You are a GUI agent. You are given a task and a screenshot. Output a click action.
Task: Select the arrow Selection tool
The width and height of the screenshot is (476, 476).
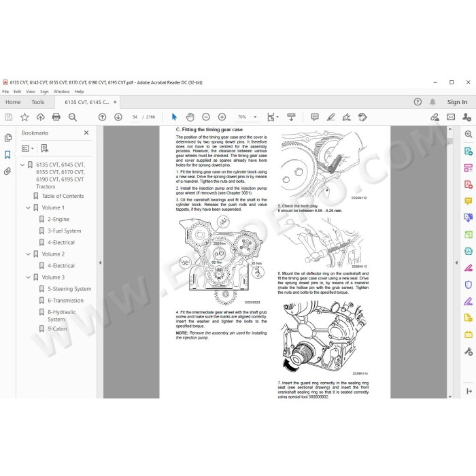point(174,117)
